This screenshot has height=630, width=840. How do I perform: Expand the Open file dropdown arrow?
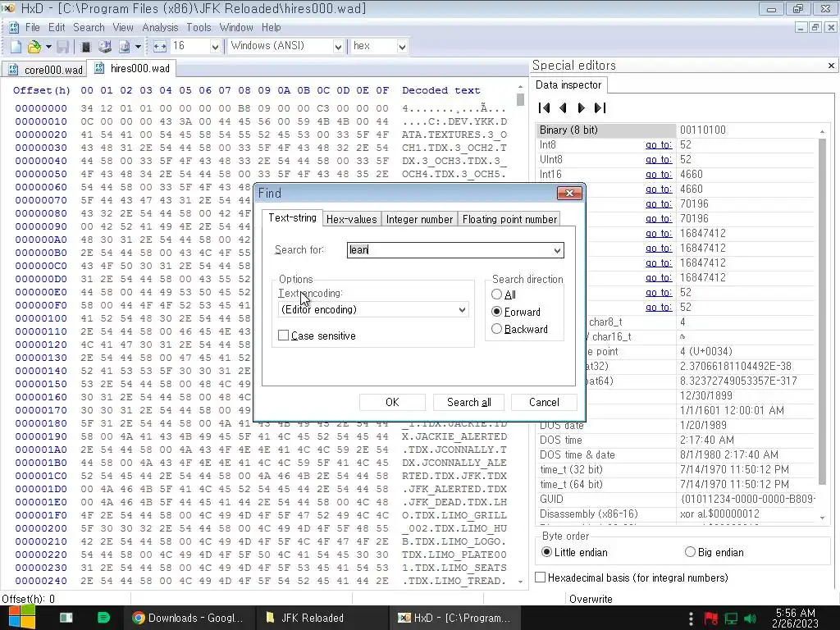pos(48,47)
